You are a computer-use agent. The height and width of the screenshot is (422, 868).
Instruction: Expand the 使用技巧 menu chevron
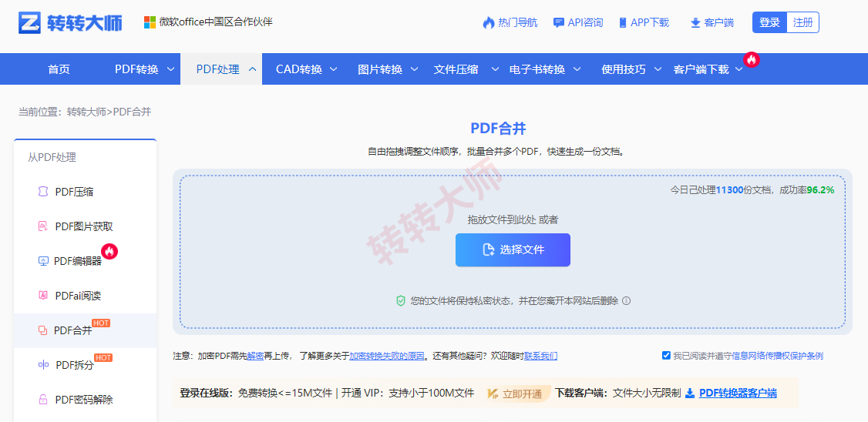[658, 69]
